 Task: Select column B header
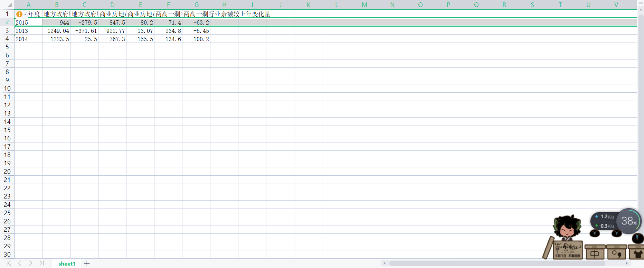coord(56,5)
